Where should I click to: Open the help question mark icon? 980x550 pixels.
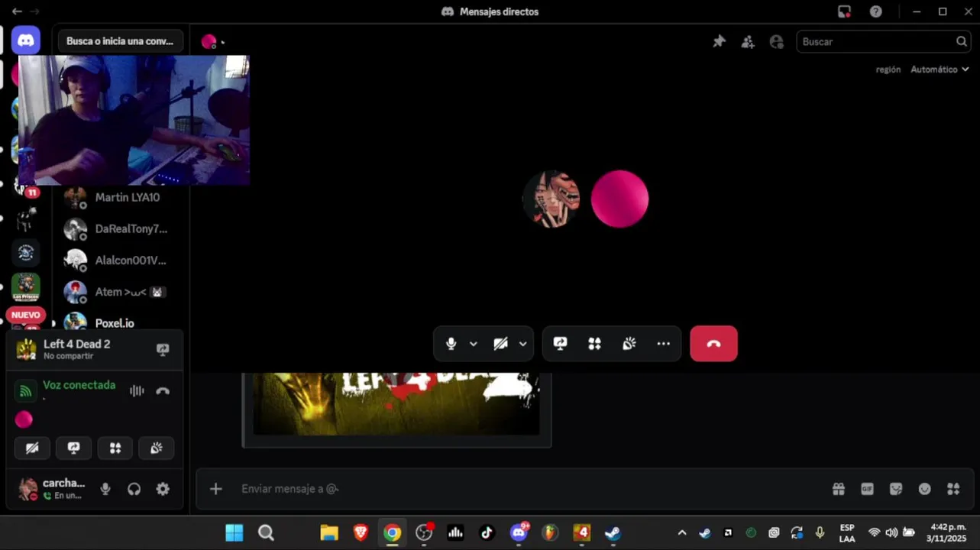(876, 11)
